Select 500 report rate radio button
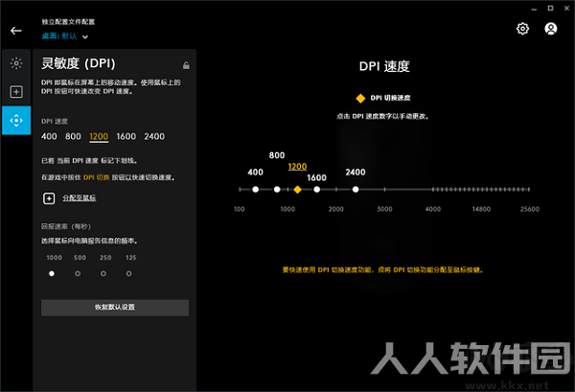The image size is (575, 392). (x=78, y=273)
